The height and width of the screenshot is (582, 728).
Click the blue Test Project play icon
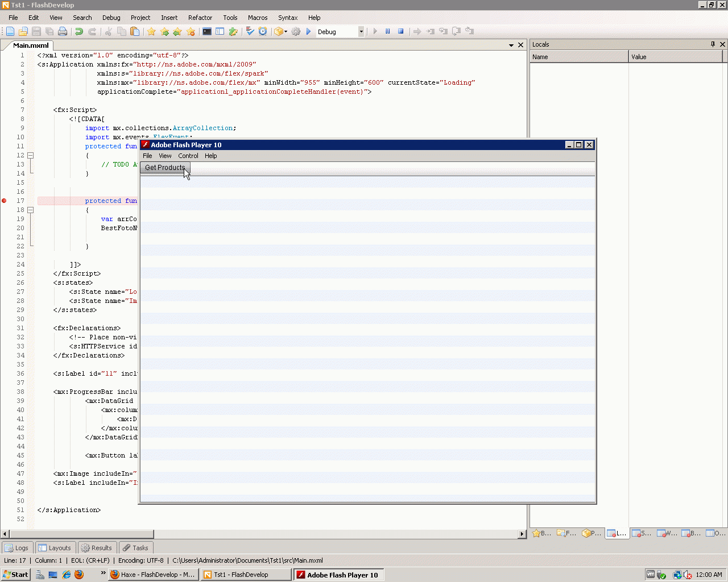pyautogui.click(x=309, y=32)
